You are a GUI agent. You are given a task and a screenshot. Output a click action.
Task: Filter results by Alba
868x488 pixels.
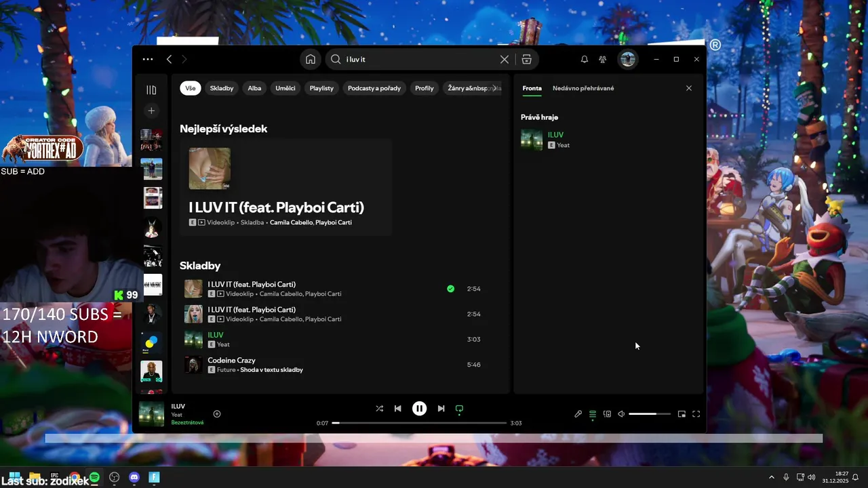(x=254, y=88)
